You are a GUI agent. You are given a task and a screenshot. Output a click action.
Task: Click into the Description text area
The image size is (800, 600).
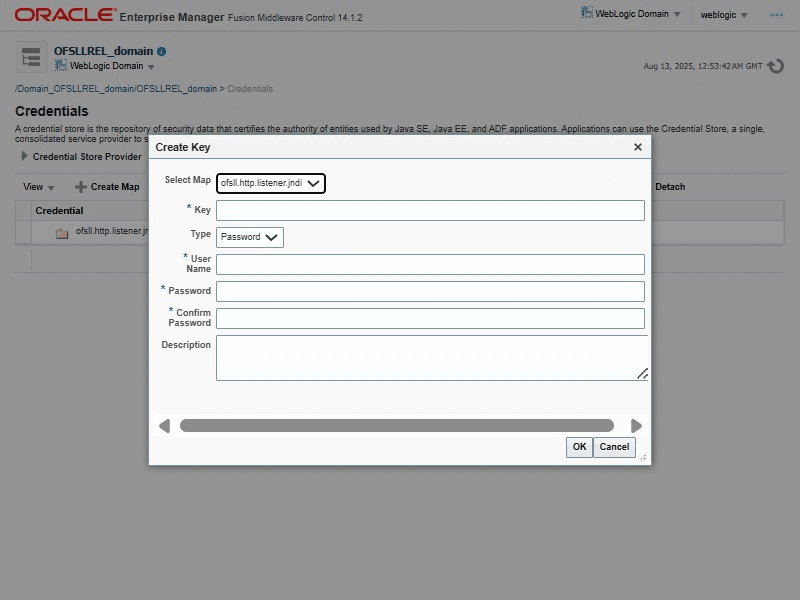[431, 358]
